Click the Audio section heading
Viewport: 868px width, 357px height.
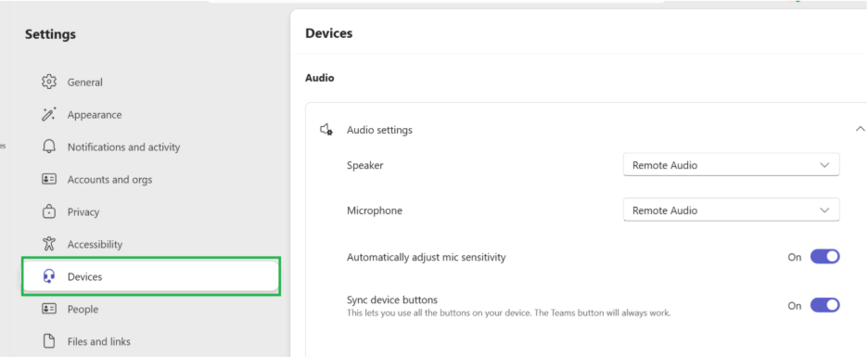pos(319,78)
